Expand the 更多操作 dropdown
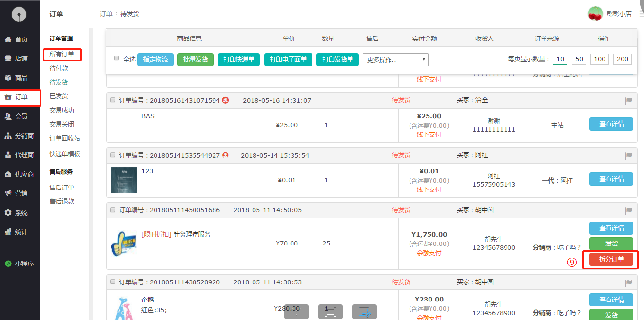The image size is (644, 320). pos(395,59)
